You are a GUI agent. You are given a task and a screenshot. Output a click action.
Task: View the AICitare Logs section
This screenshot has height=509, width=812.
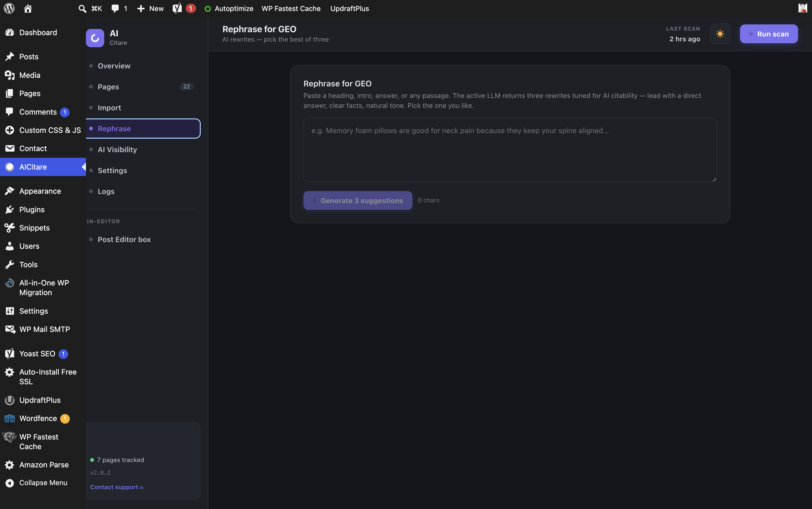click(143, 191)
